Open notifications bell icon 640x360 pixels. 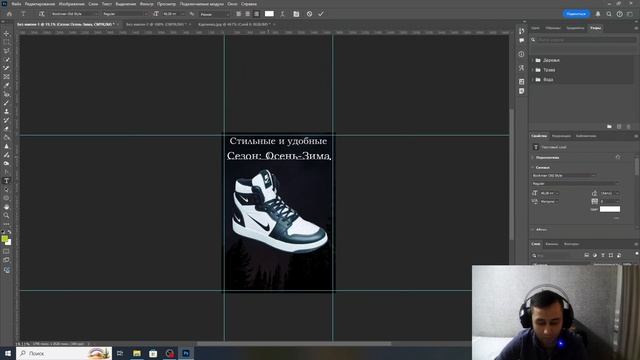click(598, 14)
